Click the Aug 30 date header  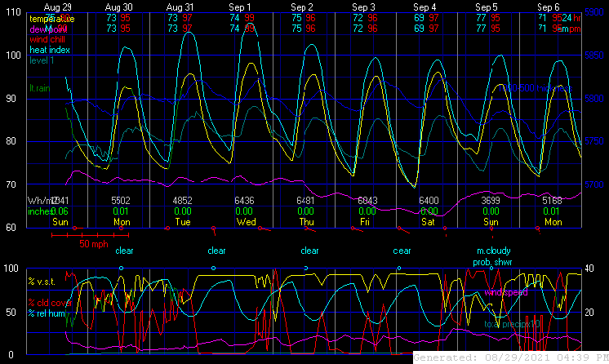(120, 7)
